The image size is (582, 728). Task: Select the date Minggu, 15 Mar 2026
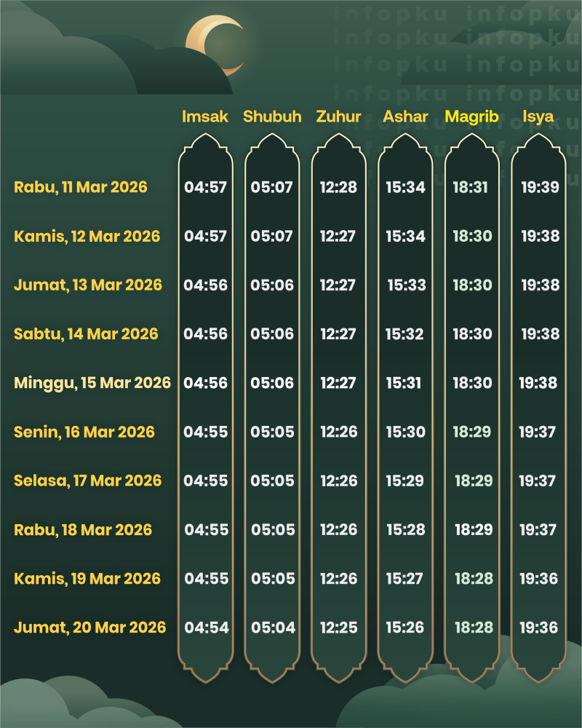point(92,383)
